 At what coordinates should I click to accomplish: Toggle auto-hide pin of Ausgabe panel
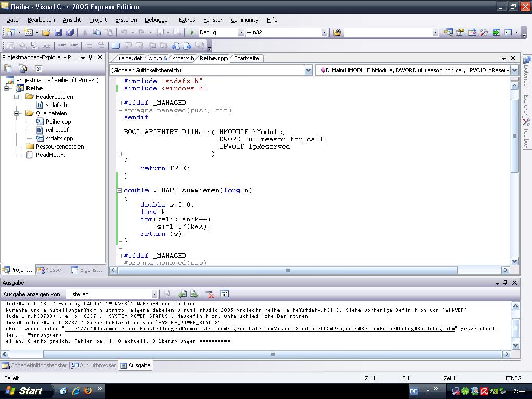click(x=505, y=283)
